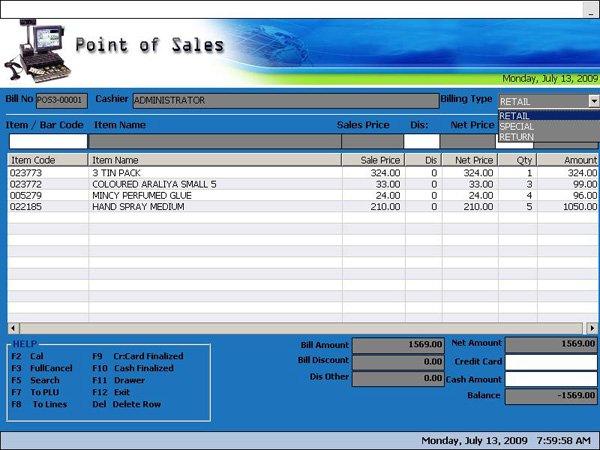Click the Credit Card amount field
This screenshot has width=600, height=450.
pyautogui.click(x=550, y=361)
